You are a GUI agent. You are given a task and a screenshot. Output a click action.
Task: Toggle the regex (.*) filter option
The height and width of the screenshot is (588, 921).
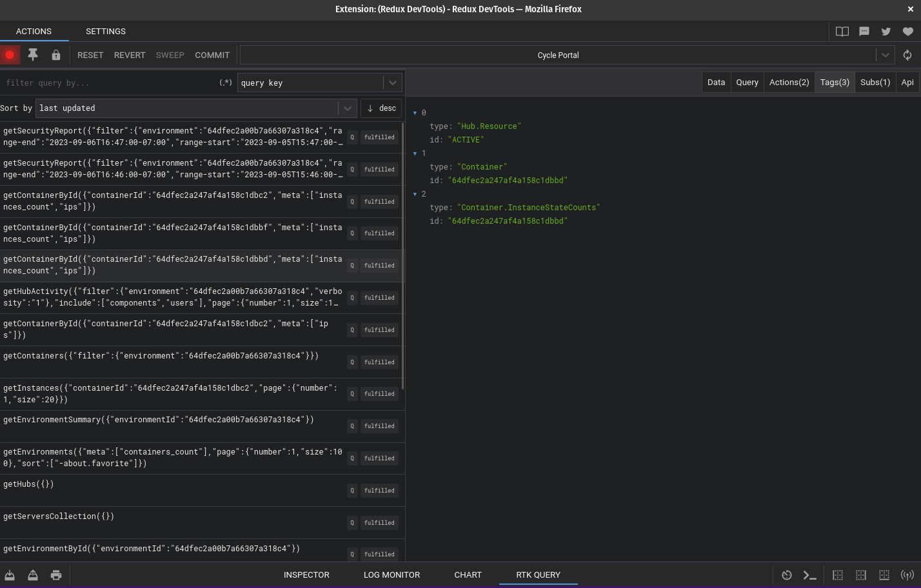[226, 83]
